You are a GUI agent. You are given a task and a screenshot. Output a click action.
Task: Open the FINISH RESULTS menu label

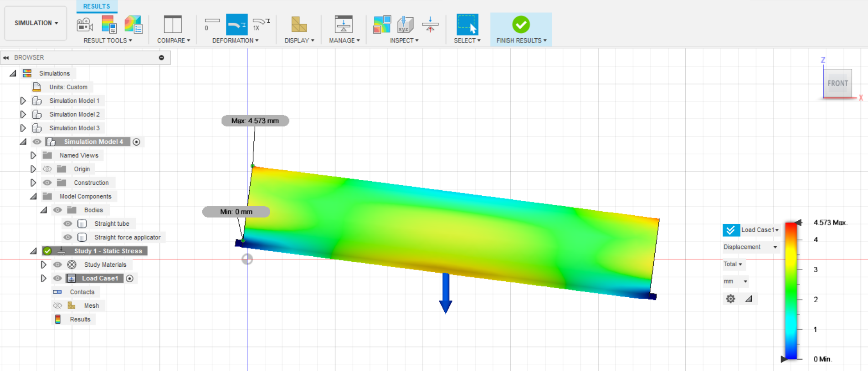[521, 41]
